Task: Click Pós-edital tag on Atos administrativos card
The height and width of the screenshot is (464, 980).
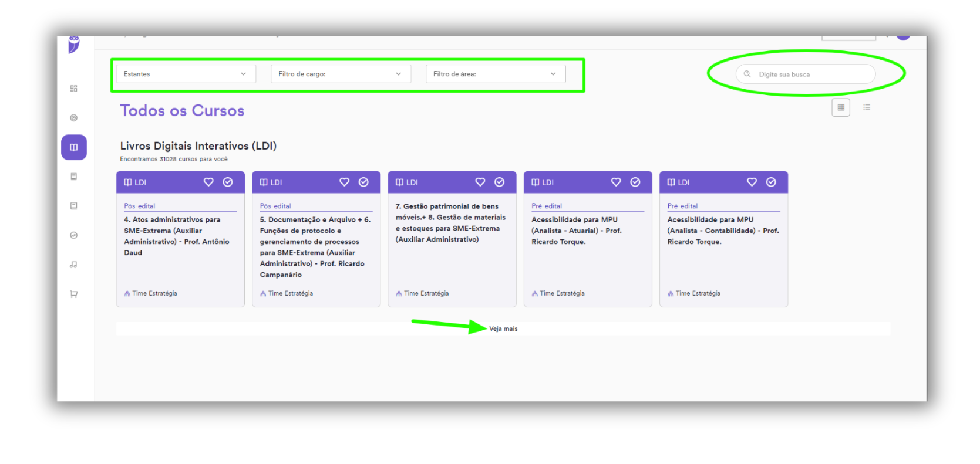Action: click(140, 206)
